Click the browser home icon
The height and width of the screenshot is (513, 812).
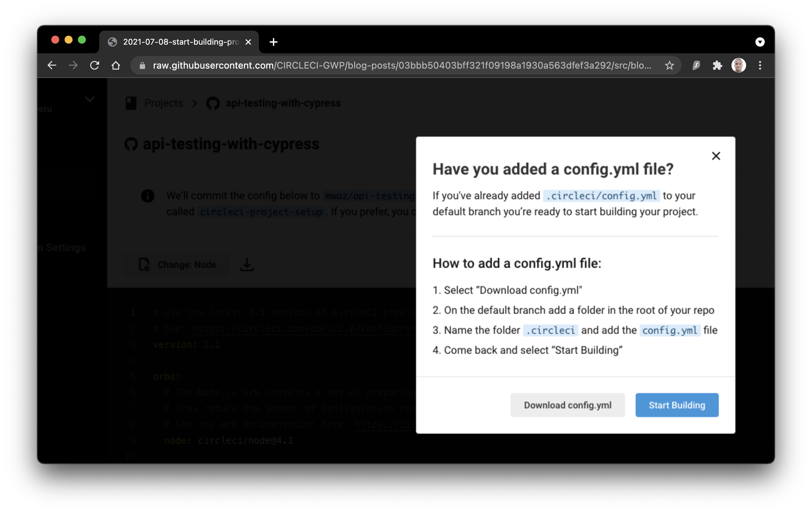click(x=116, y=65)
